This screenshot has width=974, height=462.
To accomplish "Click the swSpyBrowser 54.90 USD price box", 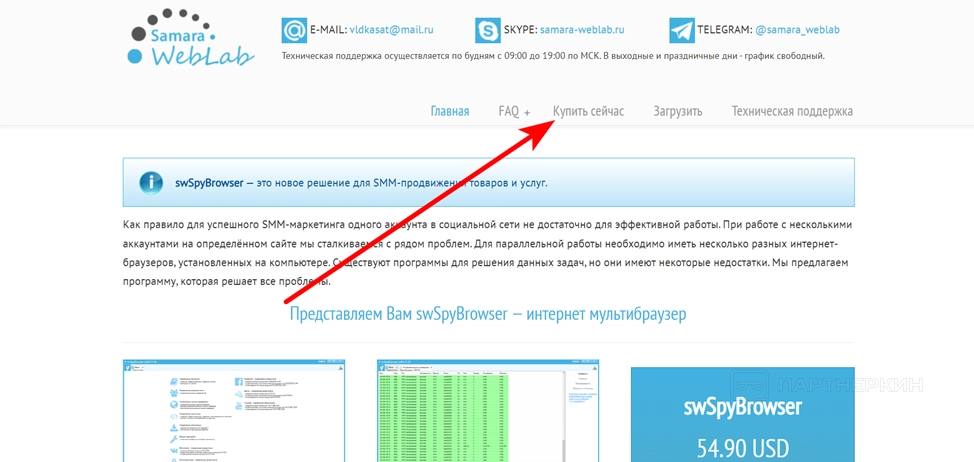I will click(742, 414).
